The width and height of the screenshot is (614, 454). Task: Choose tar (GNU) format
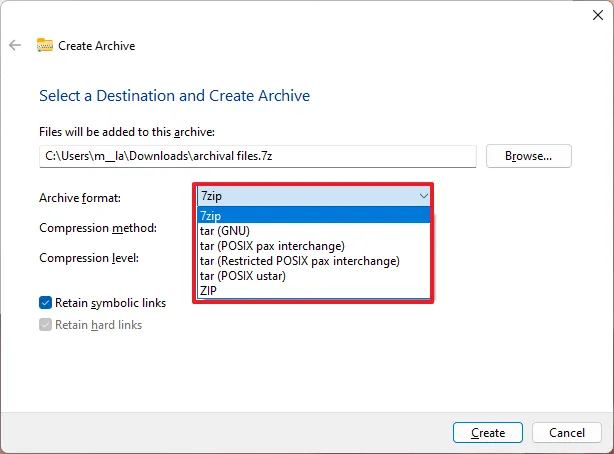tap(314, 231)
